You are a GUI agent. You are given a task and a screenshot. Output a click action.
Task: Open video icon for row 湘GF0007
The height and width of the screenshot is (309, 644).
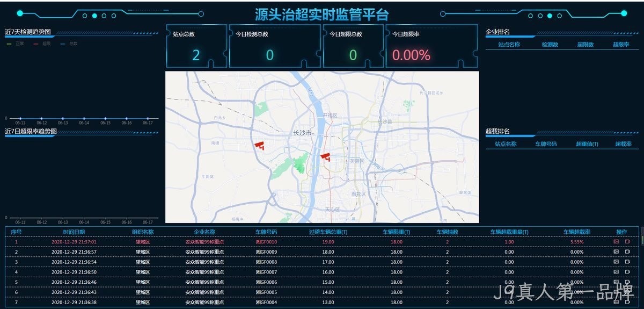627,272
